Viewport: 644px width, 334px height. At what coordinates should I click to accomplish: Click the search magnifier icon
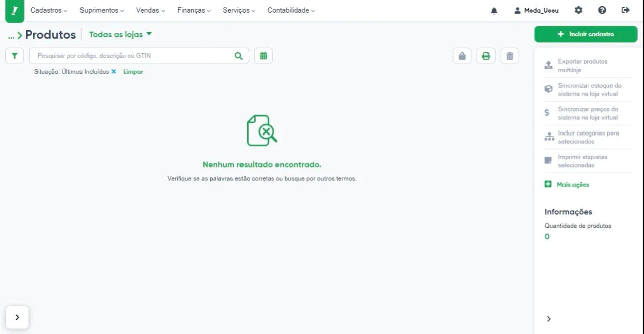point(238,56)
